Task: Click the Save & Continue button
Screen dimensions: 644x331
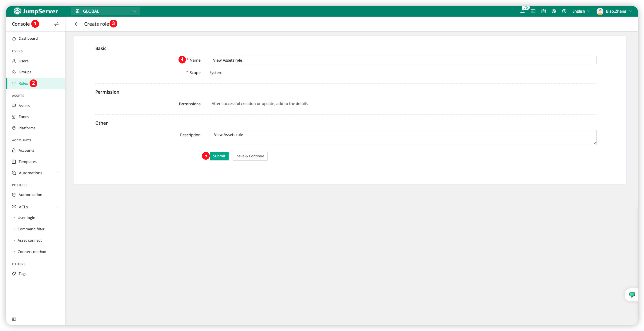Action: (x=250, y=156)
